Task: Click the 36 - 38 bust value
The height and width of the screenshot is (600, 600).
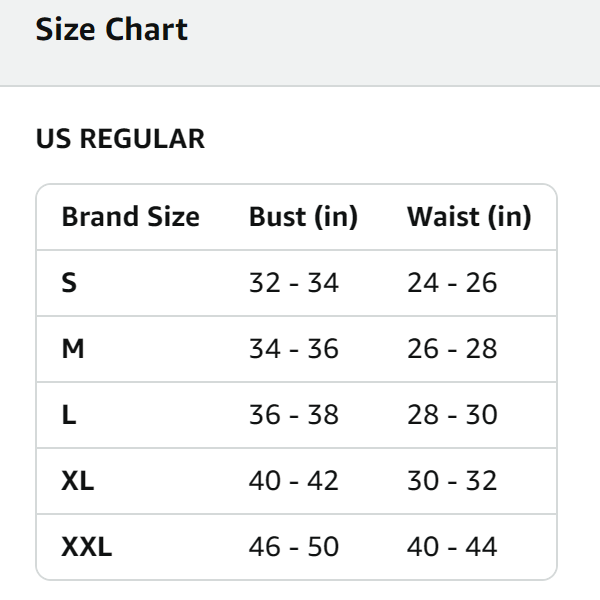Action: 293,415
